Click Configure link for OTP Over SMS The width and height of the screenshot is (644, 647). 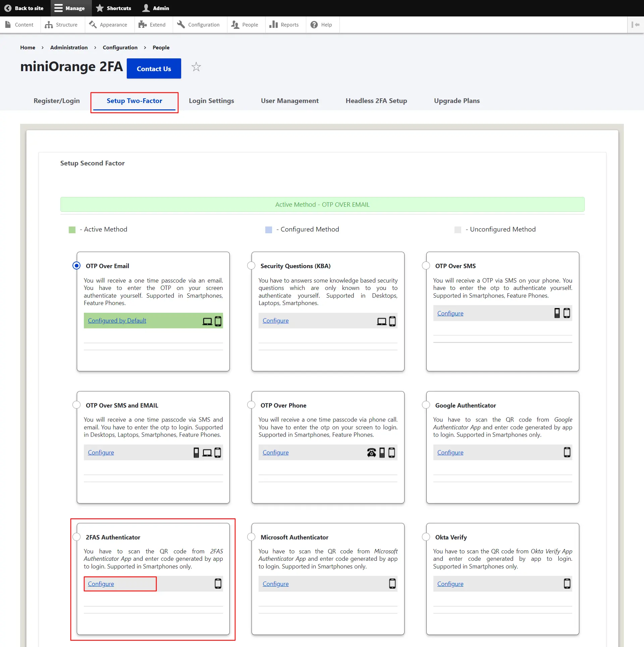pos(450,313)
